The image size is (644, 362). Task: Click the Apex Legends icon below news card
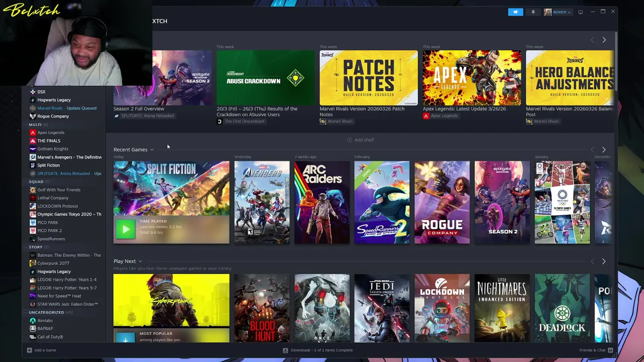pos(426,116)
